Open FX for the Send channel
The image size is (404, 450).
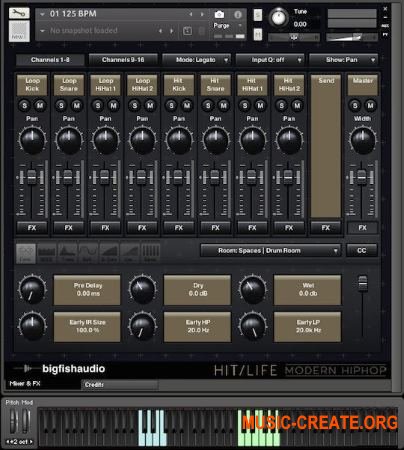tap(326, 228)
